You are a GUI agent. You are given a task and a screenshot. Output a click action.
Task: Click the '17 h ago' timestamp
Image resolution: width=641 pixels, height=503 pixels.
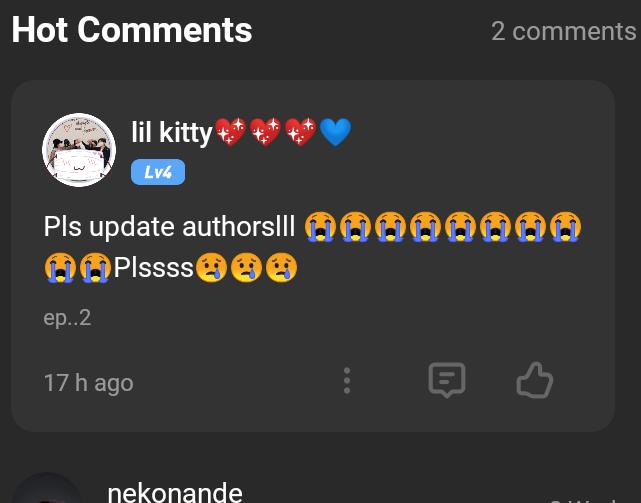coord(89,383)
